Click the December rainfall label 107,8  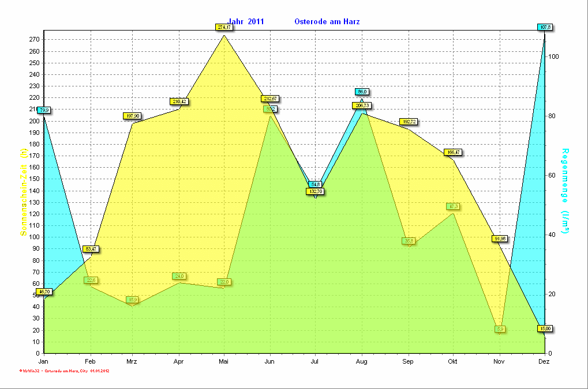click(544, 27)
